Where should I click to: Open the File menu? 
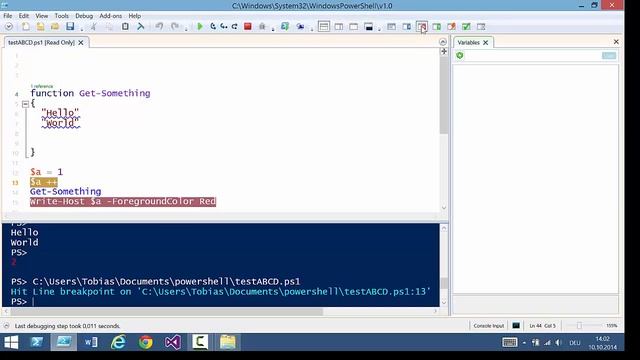click(8, 16)
